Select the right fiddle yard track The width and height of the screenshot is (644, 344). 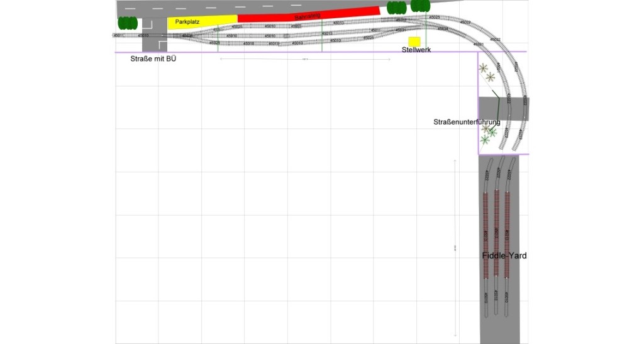pos(507,239)
